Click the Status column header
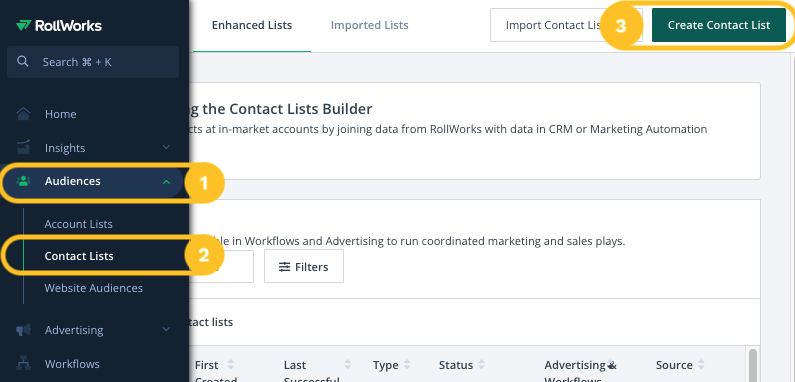This screenshot has height=382, width=795. pos(456,365)
